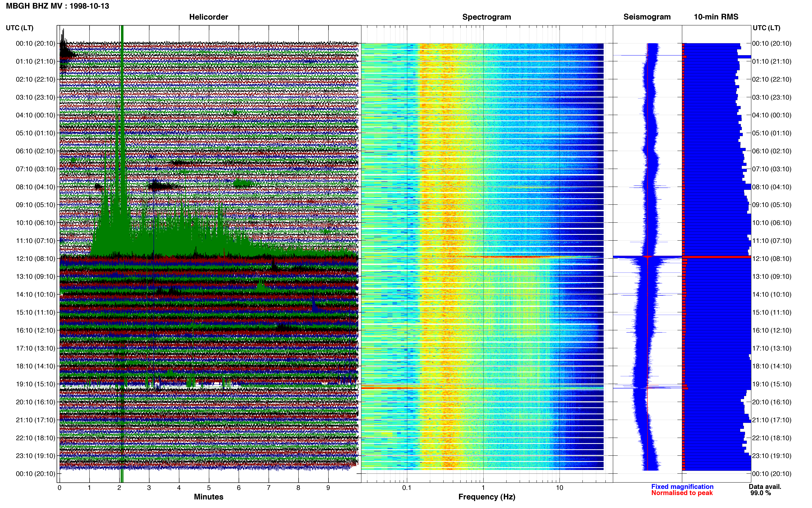Click the right-axis time label '22:10 (18:10)'

click(772, 438)
